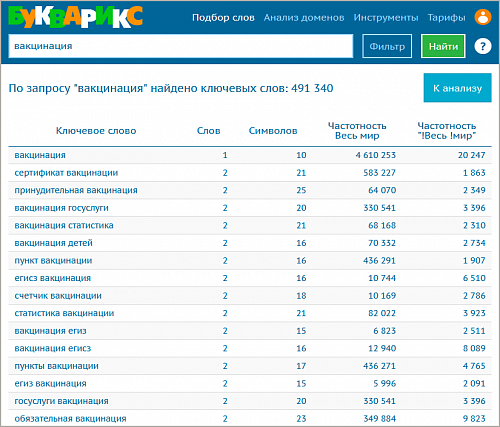Screen dimensions: 500x427
Task: Open the Тарифы page
Action: tap(446, 18)
